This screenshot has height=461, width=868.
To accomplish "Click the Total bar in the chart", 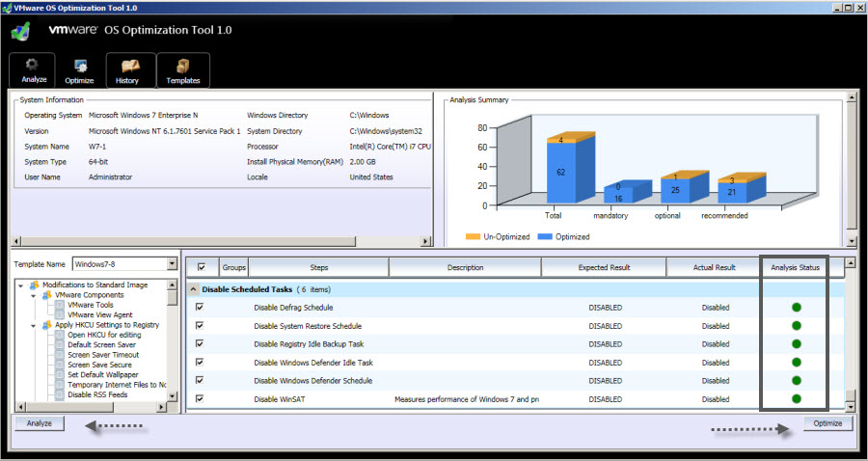I will tap(570, 168).
